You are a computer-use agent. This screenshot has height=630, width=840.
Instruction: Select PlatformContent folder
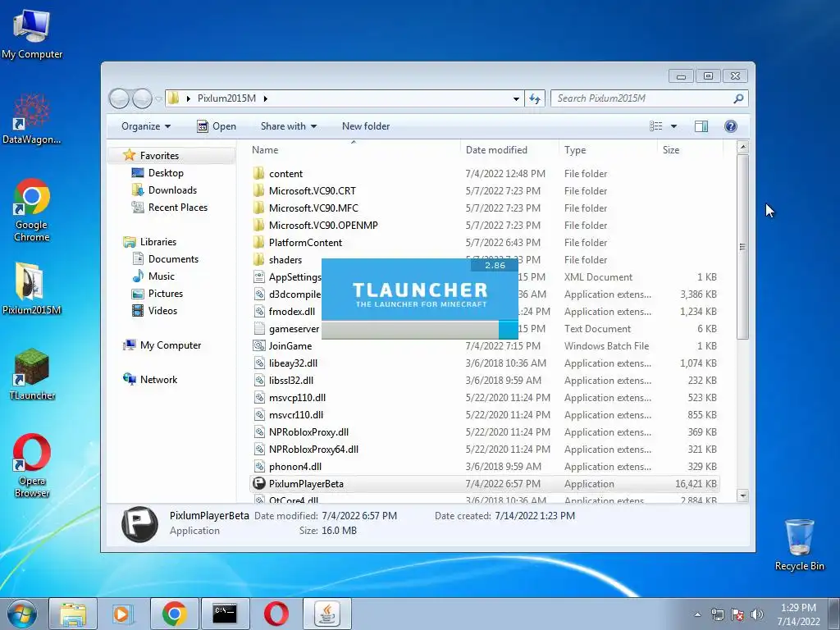(484, 243)
